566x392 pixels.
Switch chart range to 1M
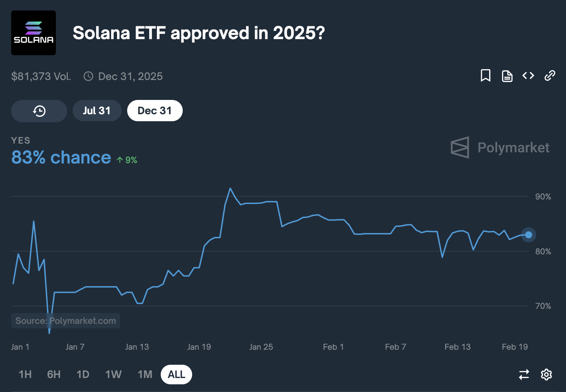pos(145,375)
